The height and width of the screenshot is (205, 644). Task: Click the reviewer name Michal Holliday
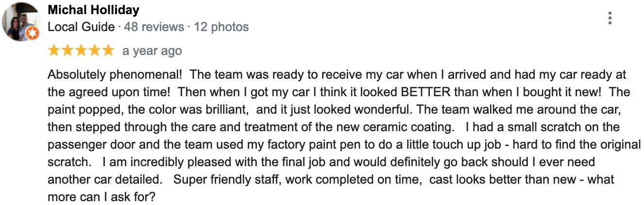[94, 10]
